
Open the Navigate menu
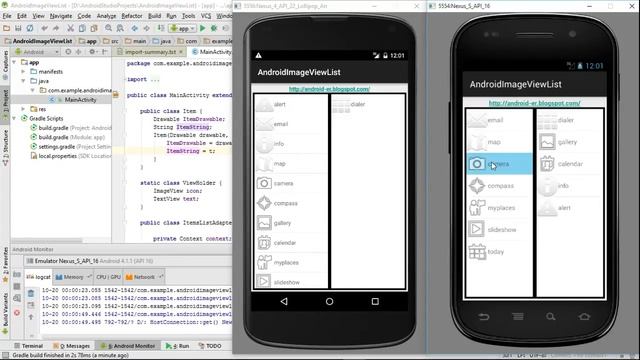click(61, 16)
